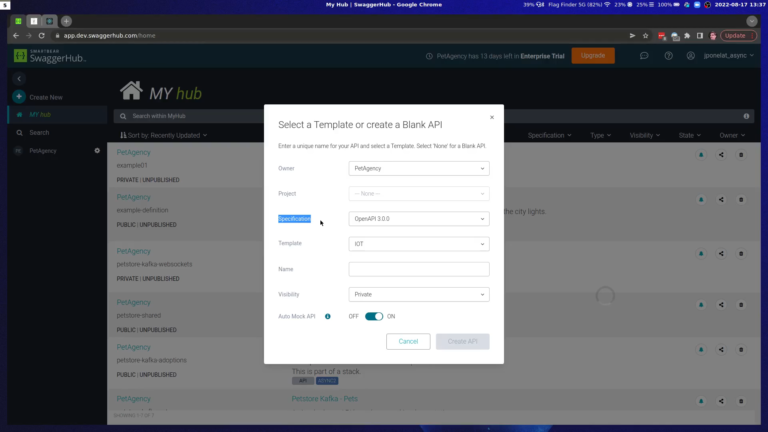768x432 pixels.
Task: Select PetAgency organization in sidebar
Action: (43, 151)
